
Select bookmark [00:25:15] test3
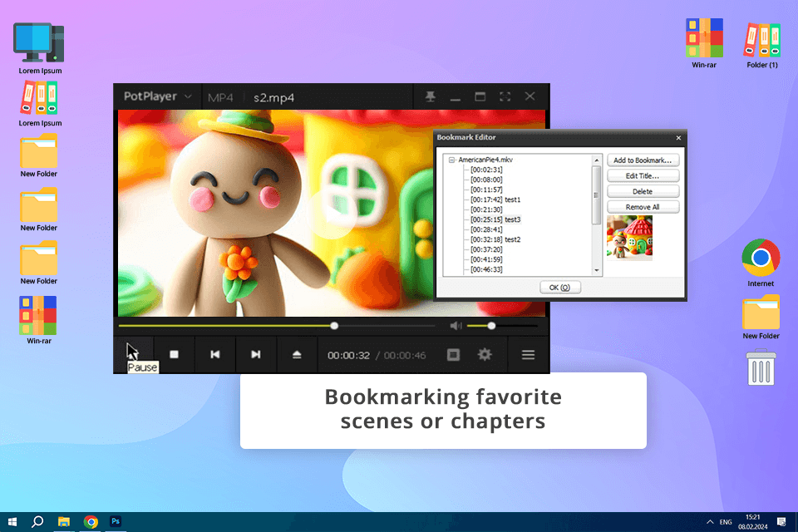pos(495,219)
